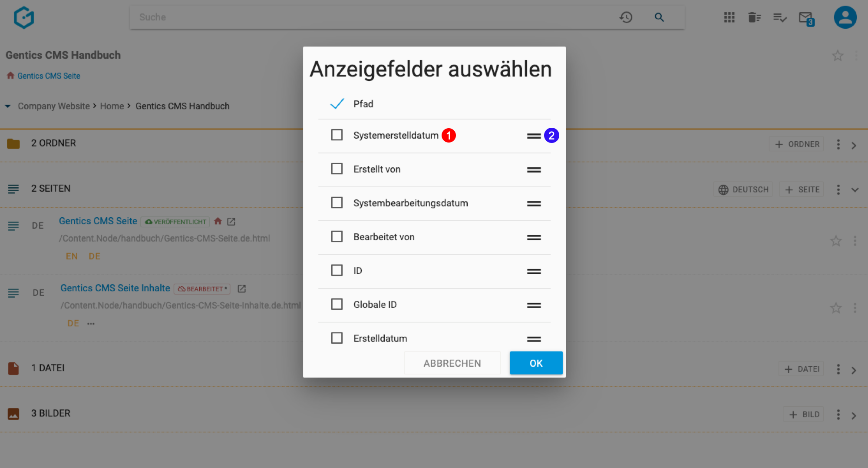
Task: Favorite the Gentics CMS Seite Inhalte page
Action: click(x=836, y=308)
